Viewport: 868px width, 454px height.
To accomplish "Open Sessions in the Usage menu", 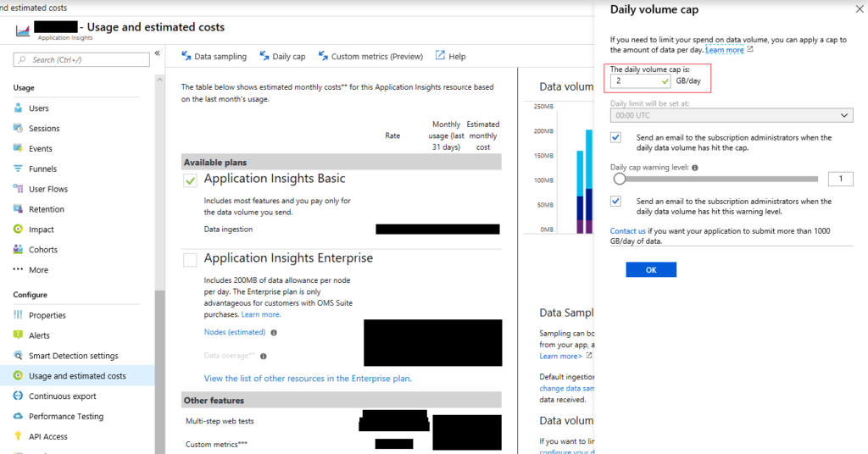I will pos(44,128).
